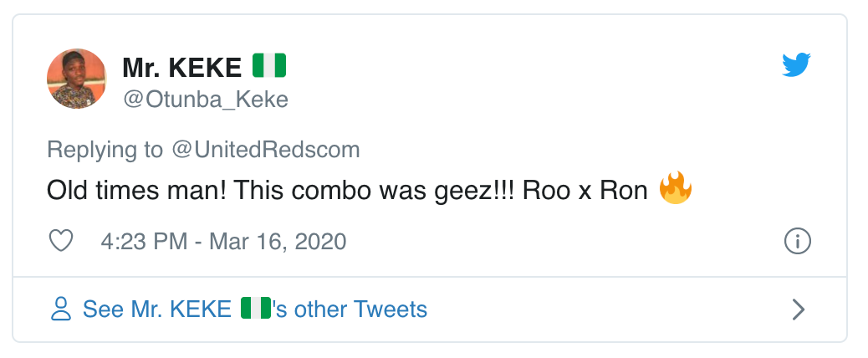This screenshot has height=358, width=868.
Task: Click the person silhouette icon in footer
Action: [61, 309]
